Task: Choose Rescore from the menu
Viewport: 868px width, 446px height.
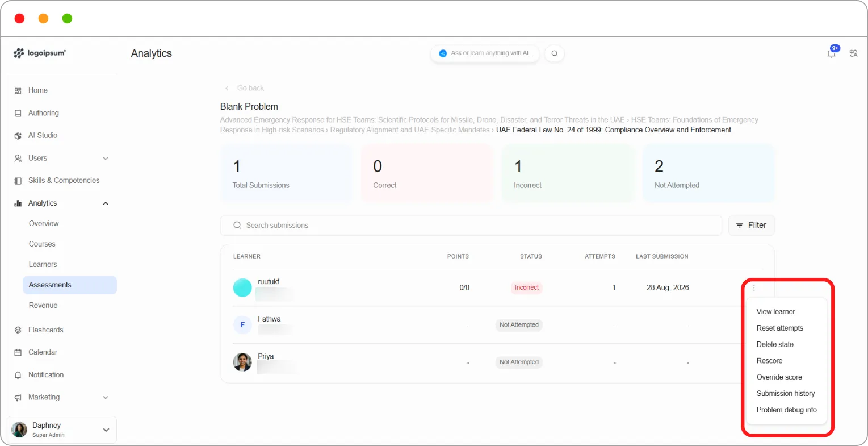Action: coord(769,361)
